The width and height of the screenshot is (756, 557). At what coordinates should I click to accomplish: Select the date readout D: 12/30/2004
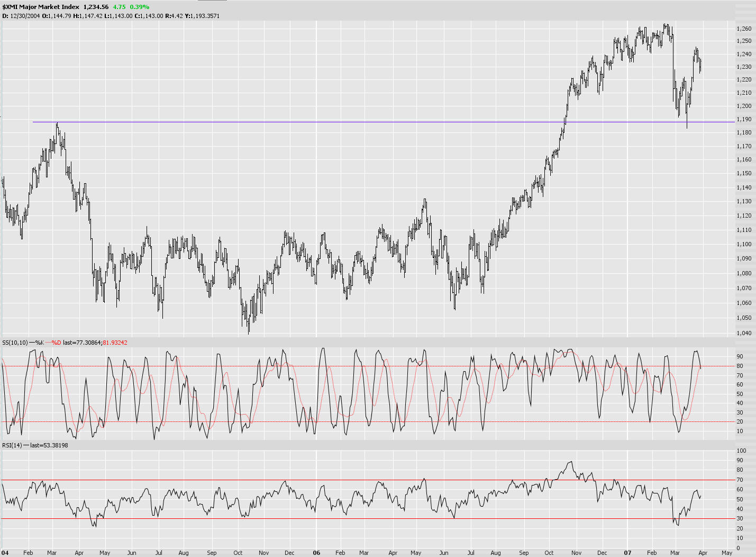[x=22, y=16]
